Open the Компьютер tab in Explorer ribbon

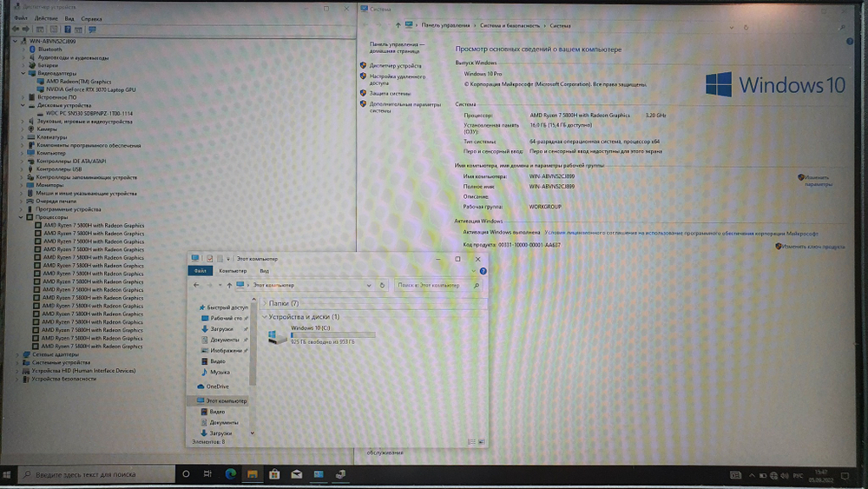click(x=233, y=271)
